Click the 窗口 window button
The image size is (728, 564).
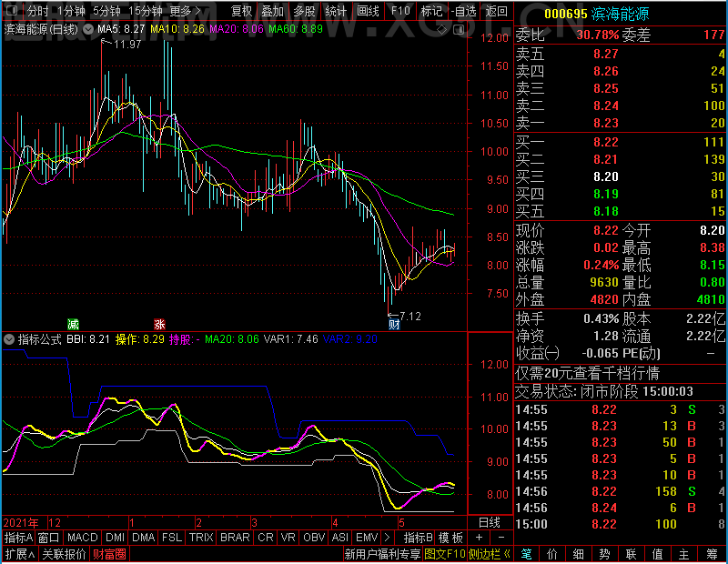pyautogui.click(x=49, y=538)
